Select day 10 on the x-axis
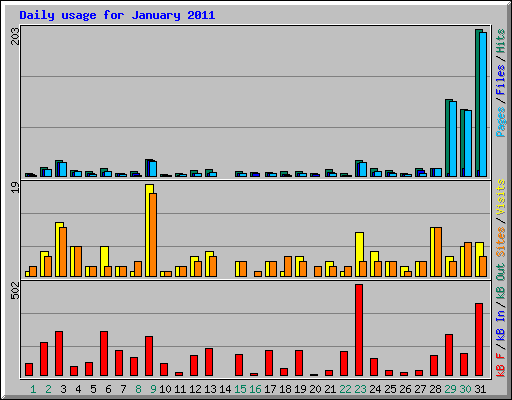The height and width of the screenshot is (400, 512). coord(165,389)
